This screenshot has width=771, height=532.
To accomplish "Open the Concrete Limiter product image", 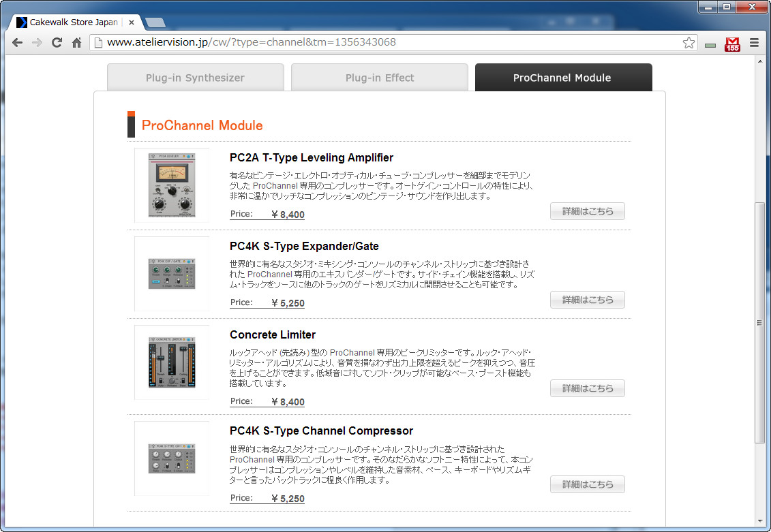I will (x=172, y=362).
